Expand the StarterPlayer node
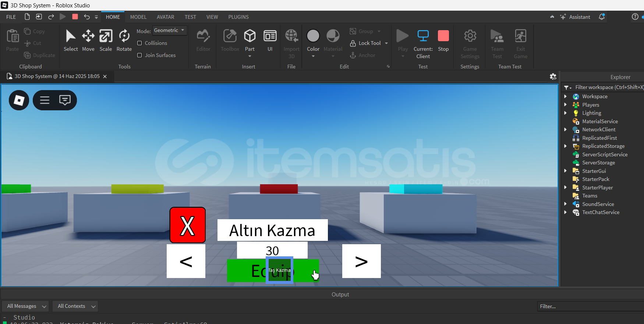This screenshot has width=644, height=324. [x=566, y=188]
